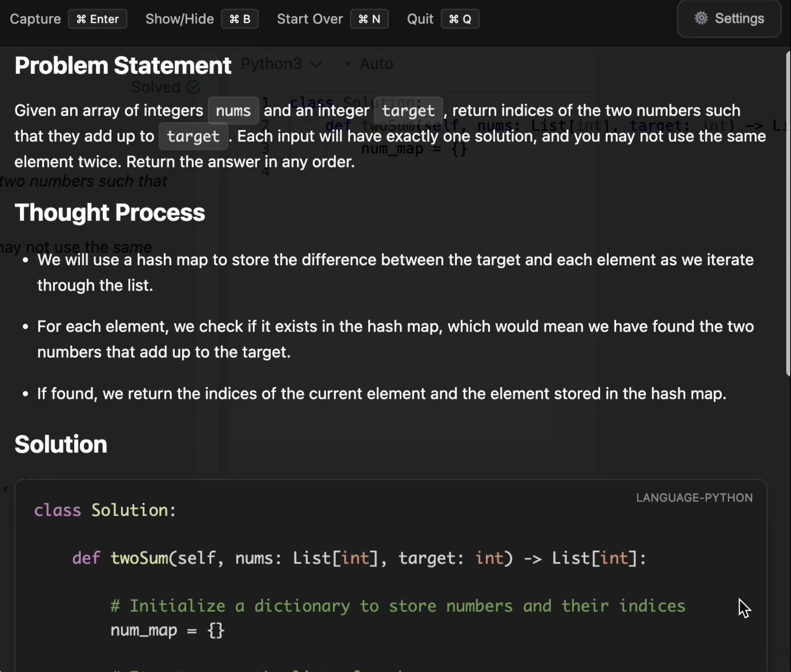Click the ⌘ Enter shortcut badge
The width and height of the screenshot is (791, 672).
(x=97, y=19)
